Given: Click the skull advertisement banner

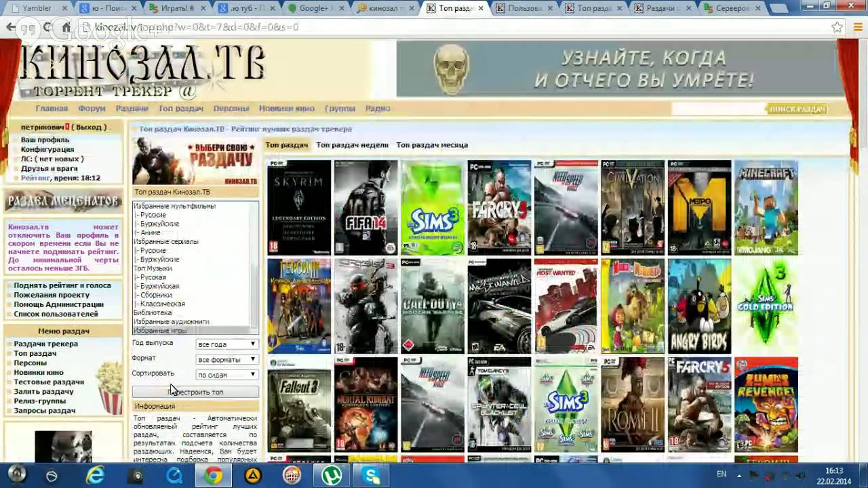Looking at the screenshot, I should coord(619,68).
